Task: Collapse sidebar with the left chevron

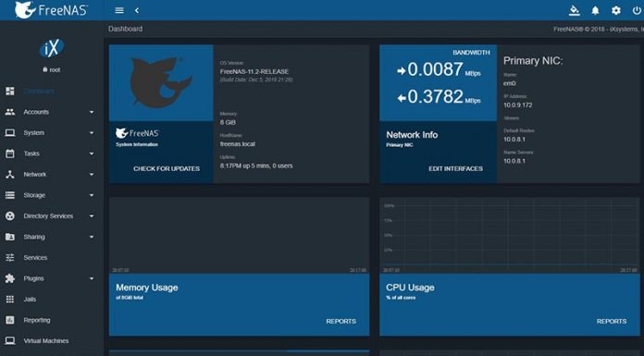Action: [x=137, y=10]
